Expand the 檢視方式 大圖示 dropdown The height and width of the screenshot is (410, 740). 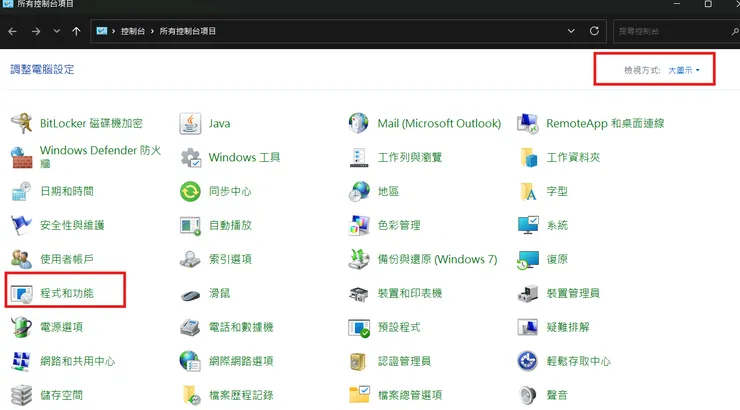point(683,70)
